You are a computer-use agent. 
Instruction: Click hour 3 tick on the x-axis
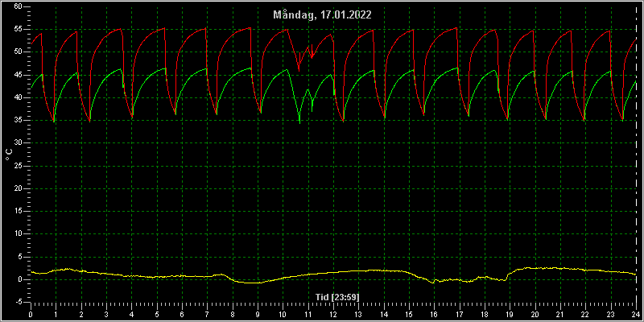point(106,315)
